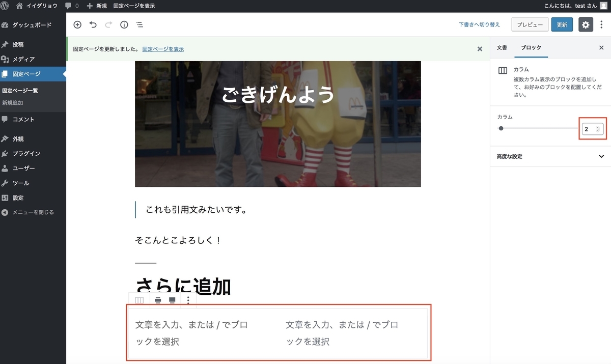The height and width of the screenshot is (364, 611).
Task: Click the カラム count slider
Action: click(537, 128)
